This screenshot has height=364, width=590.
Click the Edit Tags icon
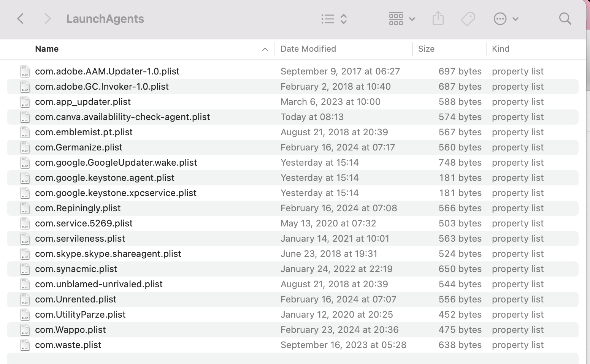pyautogui.click(x=468, y=19)
